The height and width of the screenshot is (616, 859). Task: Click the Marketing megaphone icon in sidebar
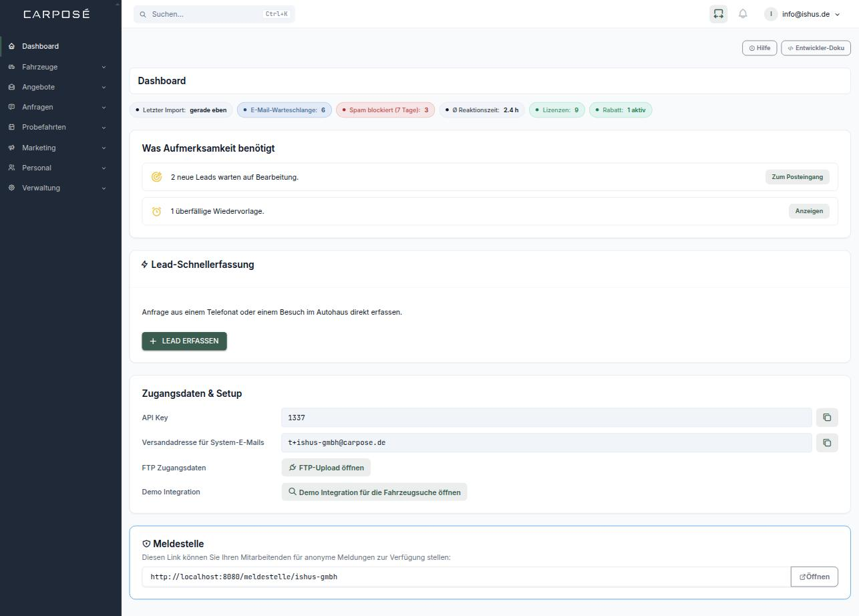[x=11, y=148]
